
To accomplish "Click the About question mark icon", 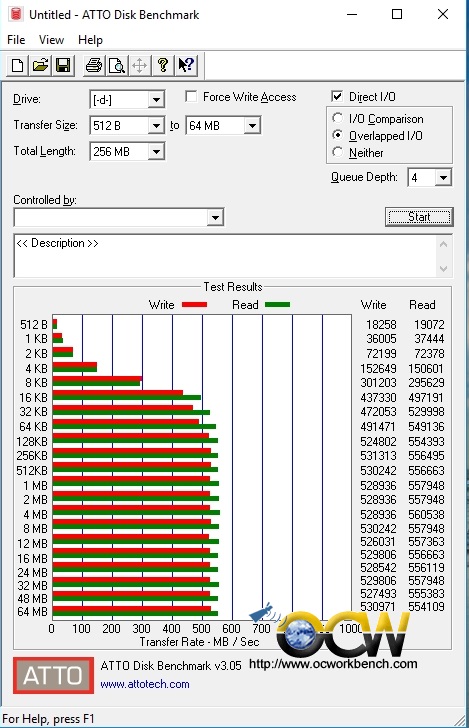I will [163, 65].
